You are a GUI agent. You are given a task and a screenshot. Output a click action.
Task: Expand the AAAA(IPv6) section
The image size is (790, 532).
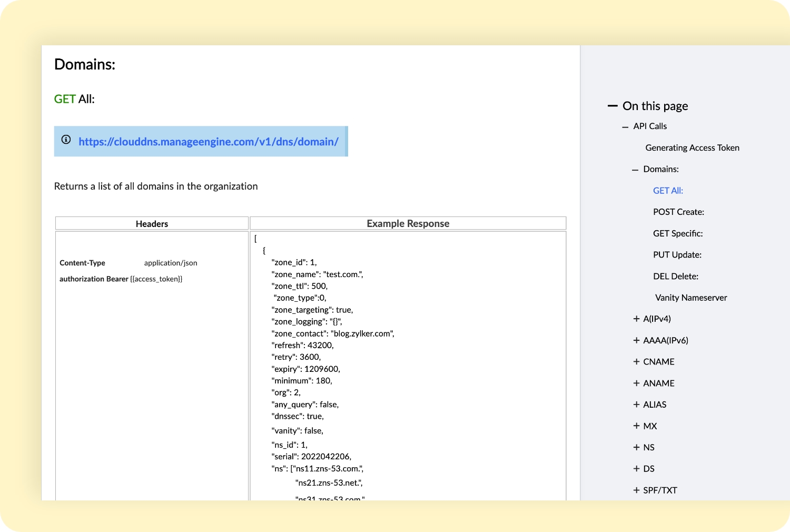[636, 340]
